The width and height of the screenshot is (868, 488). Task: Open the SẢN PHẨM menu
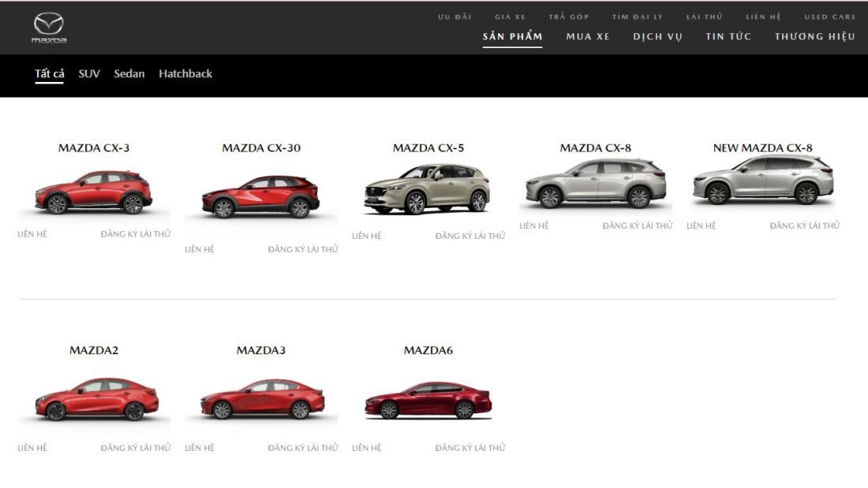[x=513, y=36]
